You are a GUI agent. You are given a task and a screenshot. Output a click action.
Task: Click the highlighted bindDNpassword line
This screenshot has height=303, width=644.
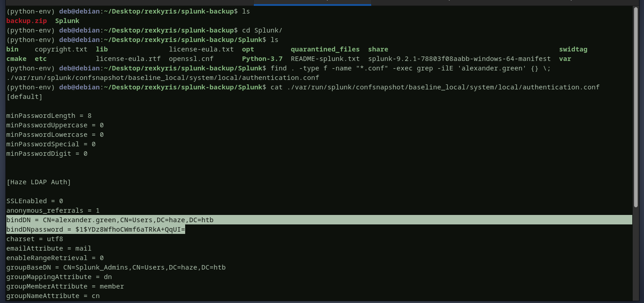pyautogui.click(x=96, y=229)
